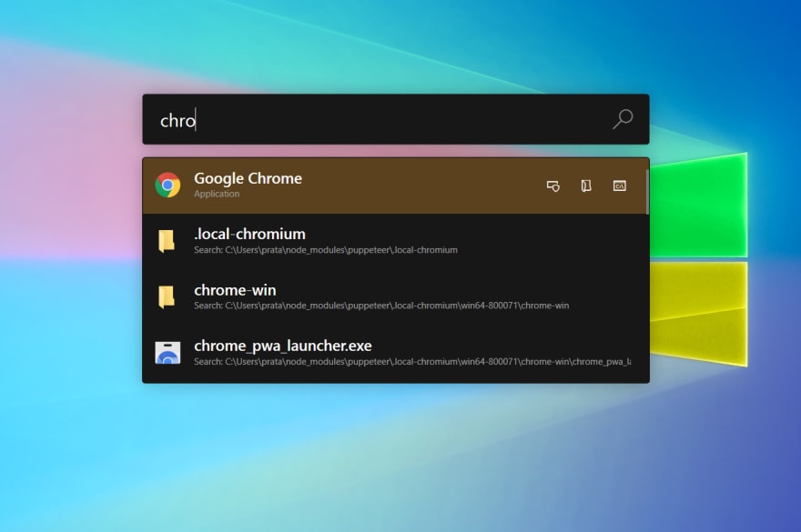Click the magnifying glass search icon
The height and width of the screenshot is (532, 801).
point(623,119)
